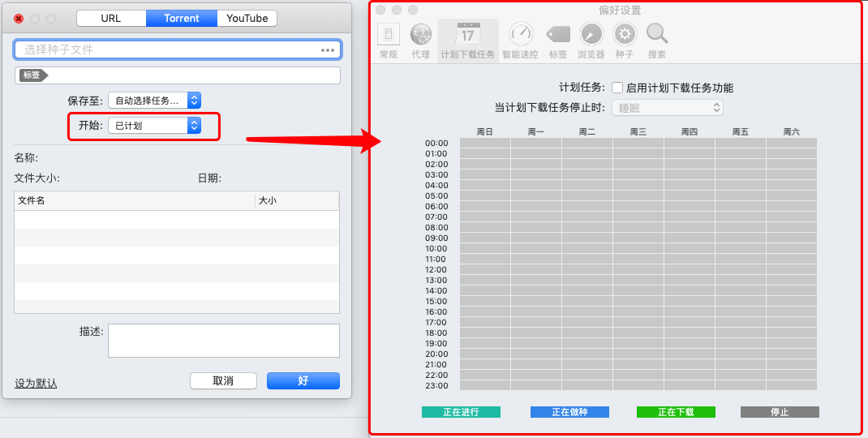Viewport: 868px width, 438px height.
Task: Click the 取消 cancel button
Action: (223, 380)
